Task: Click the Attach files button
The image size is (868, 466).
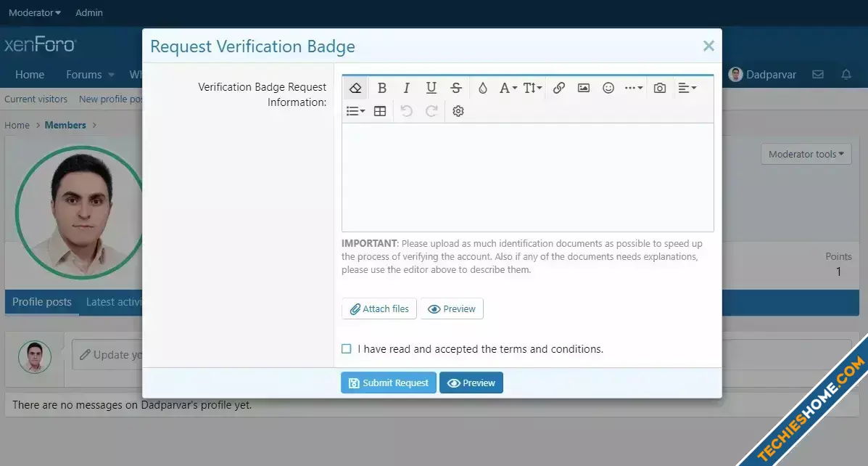Action: [x=379, y=308]
